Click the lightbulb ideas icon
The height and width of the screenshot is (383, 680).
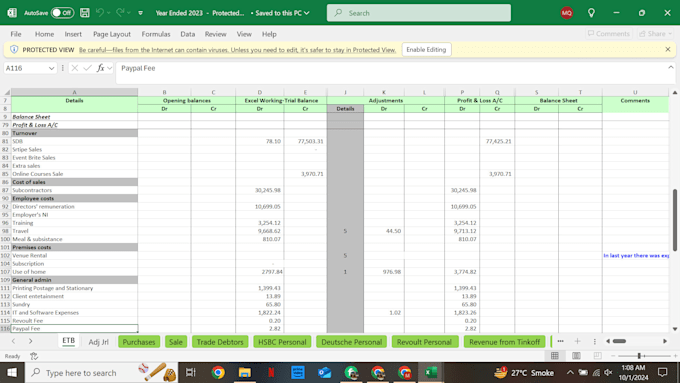[x=591, y=13]
